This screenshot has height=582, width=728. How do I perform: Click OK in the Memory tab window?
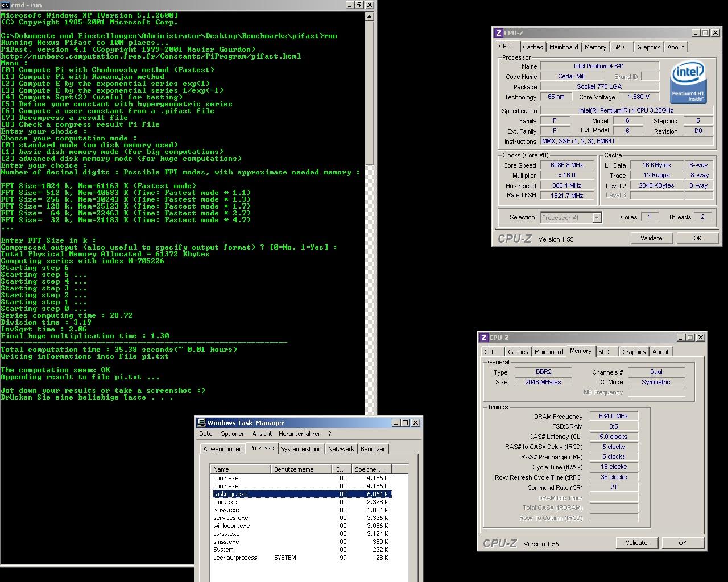682,543
